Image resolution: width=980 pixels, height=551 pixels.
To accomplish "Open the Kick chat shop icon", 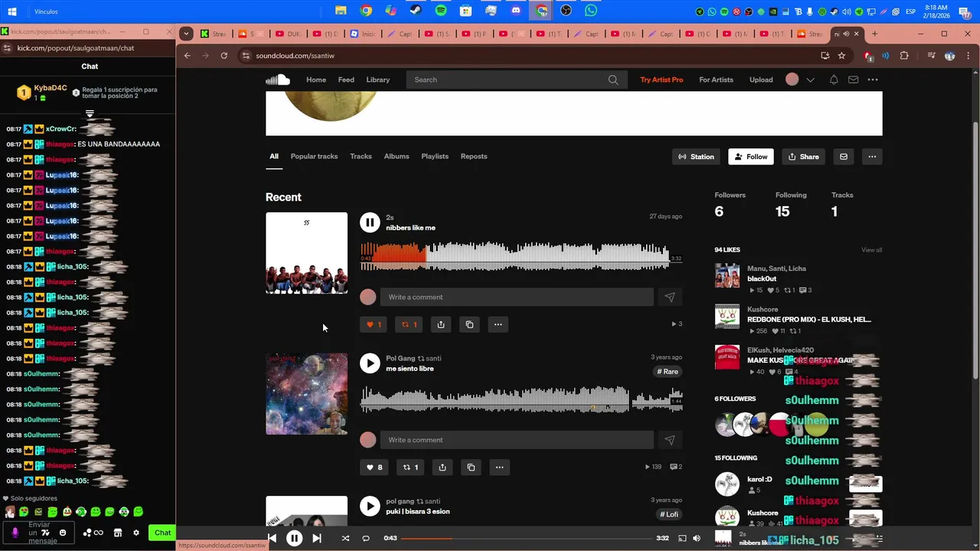I will [118, 533].
